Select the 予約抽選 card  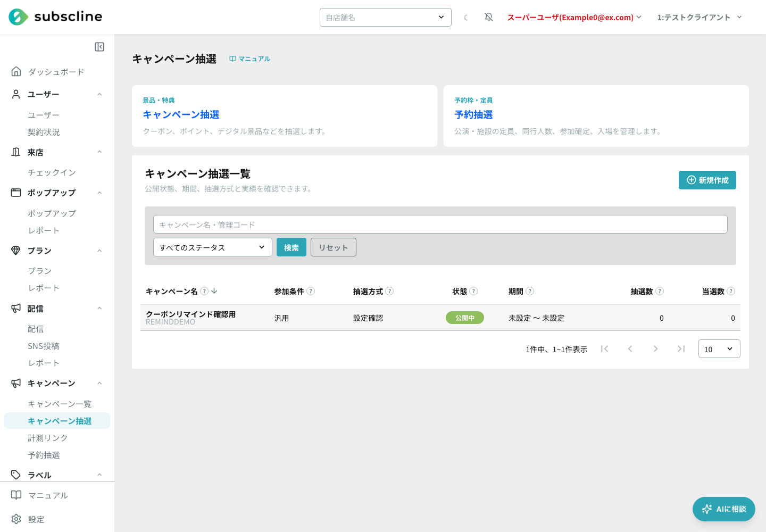(596, 116)
